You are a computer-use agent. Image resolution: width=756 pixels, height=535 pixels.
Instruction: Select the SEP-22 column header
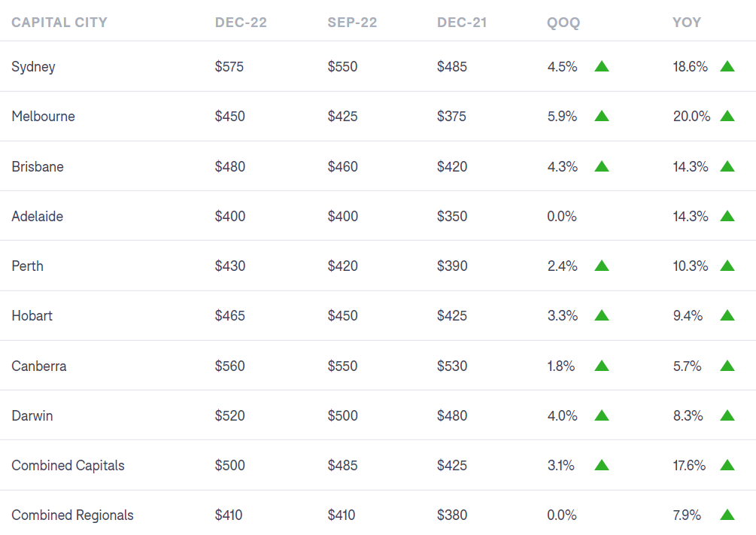coord(352,23)
